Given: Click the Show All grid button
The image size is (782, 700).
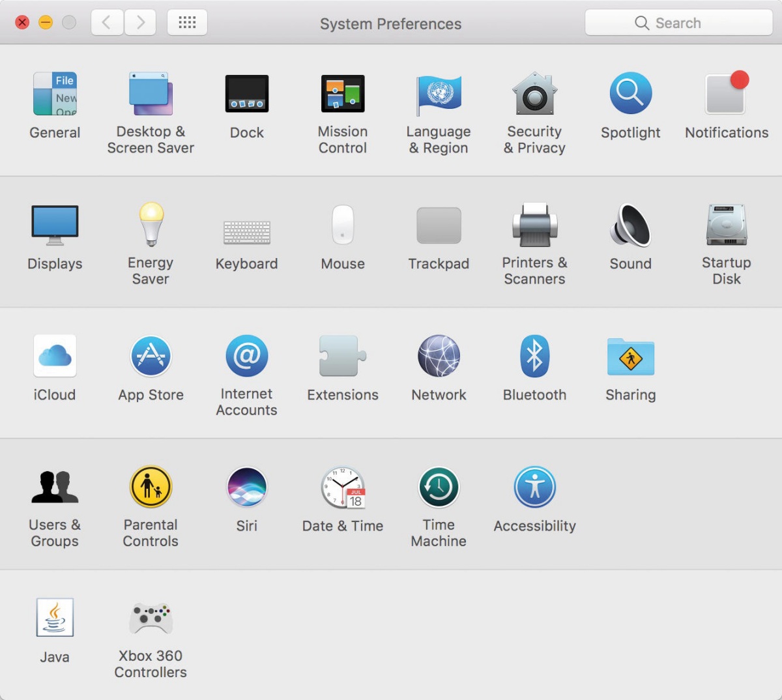Looking at the screenshot, I should (187, 23).
